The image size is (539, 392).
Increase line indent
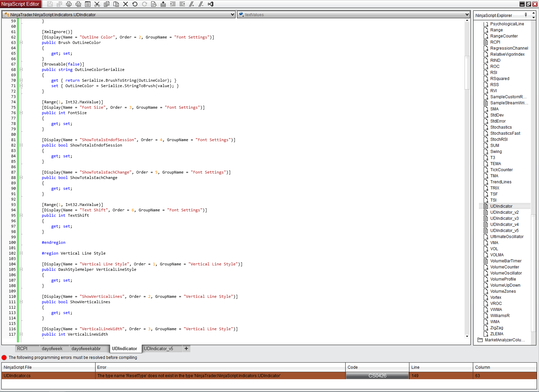pos(182,4)
